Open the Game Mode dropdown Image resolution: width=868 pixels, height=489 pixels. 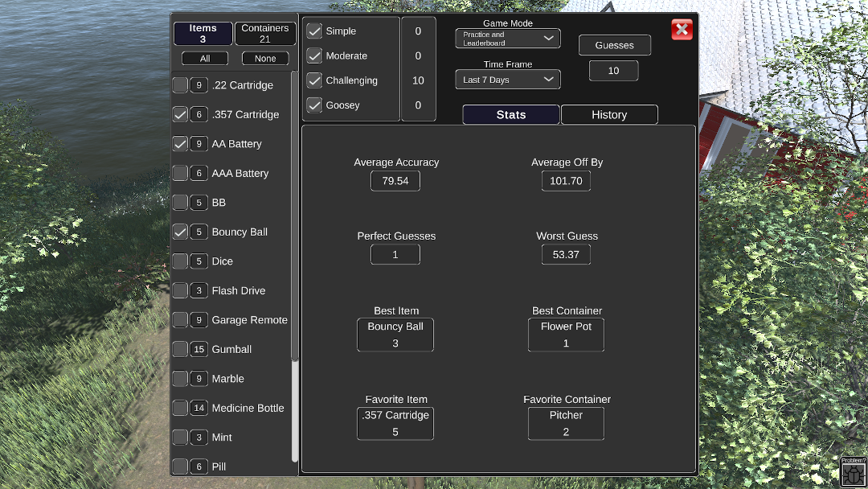coord(507,39)
